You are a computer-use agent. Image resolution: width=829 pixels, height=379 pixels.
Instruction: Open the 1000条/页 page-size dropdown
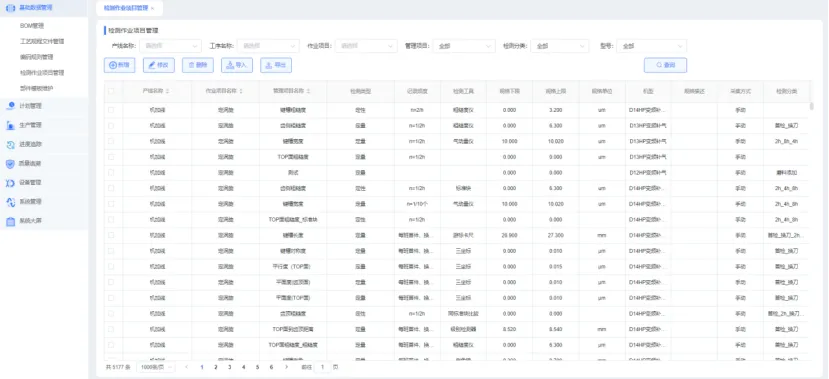157,367
